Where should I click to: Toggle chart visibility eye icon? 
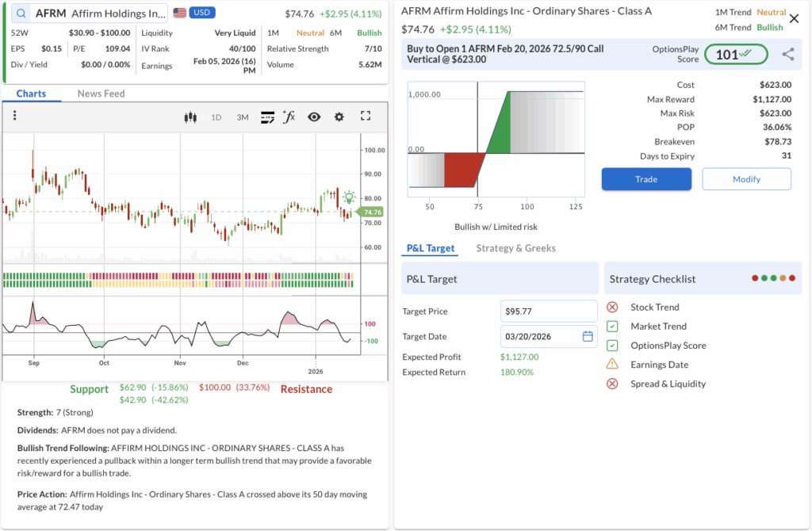pyautogui.click(x=314, y=117)
